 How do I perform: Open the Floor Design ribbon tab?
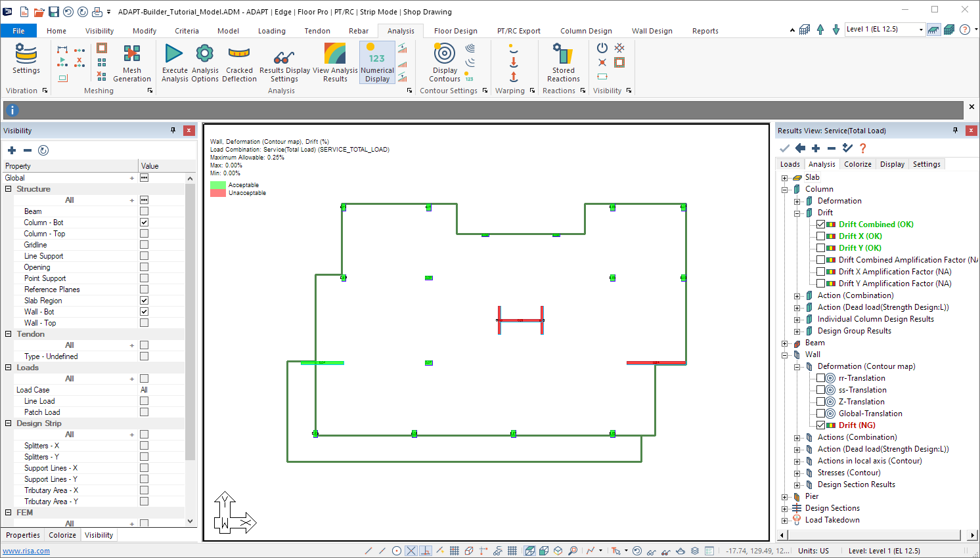click(x=455, y=31)
